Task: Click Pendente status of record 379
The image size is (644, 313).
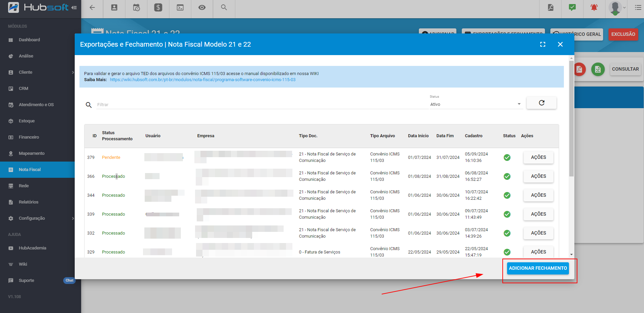Action: coord(111,158)
